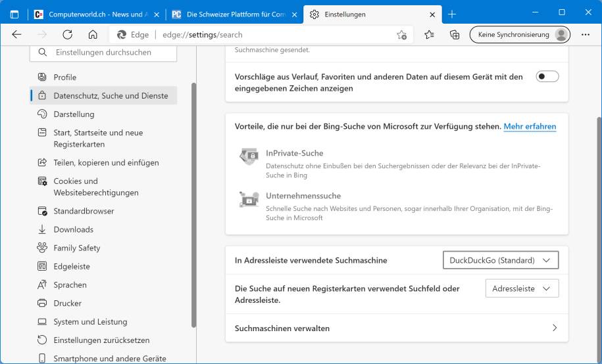
Task: Open the Adressleiste dropdown for new tabs
Action: point(522,288)
